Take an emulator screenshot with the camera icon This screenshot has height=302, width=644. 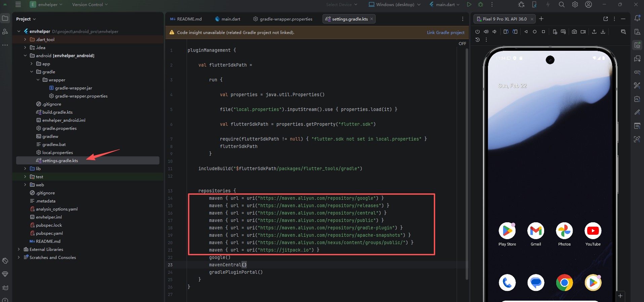pyautogui.click(x=574, y=32)
